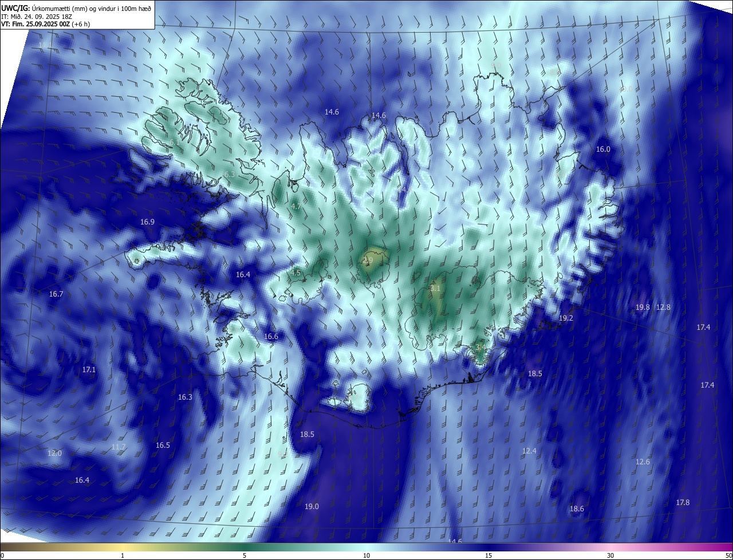Click the 16.6 value on the map
The width and height of the screenshot is (733, 560).
[x=271, y=336]
